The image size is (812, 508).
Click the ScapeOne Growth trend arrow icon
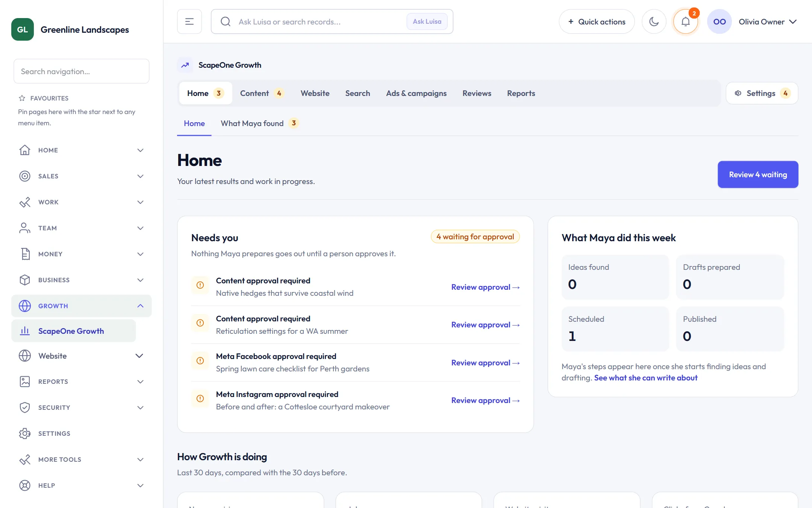point(185,65)
